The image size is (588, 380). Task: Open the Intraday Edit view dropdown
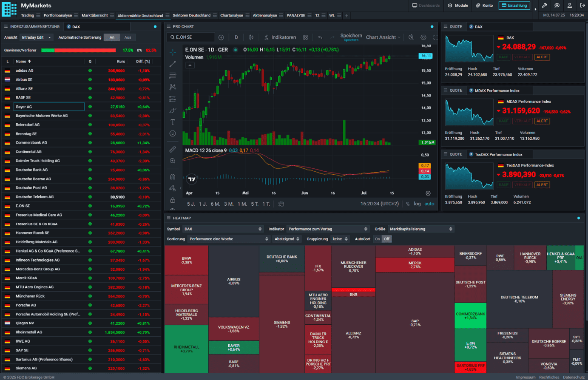pos(37,37)
